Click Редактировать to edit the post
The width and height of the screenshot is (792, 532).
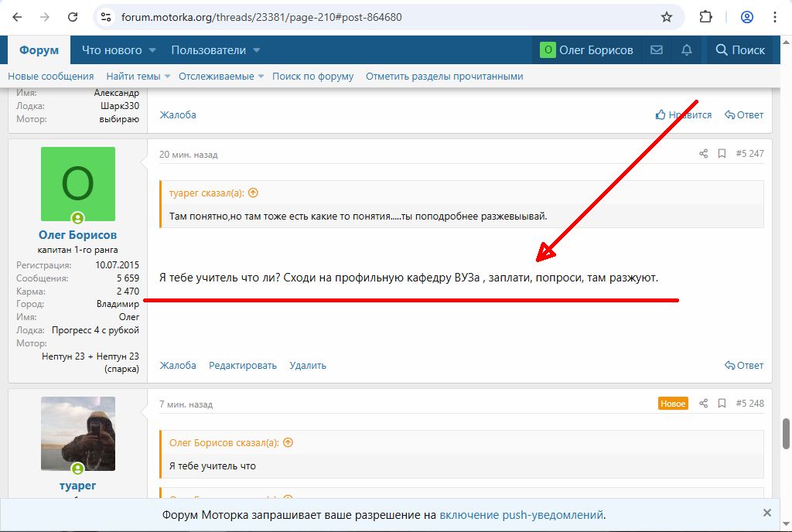coord(243,366)
